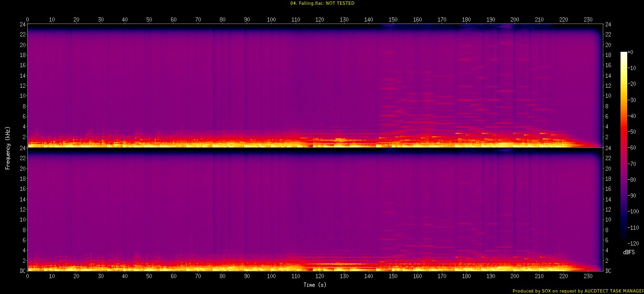
Task: Click the DC label on the left frequency axis
Action: pyautogui.click(x=23, y=271)
